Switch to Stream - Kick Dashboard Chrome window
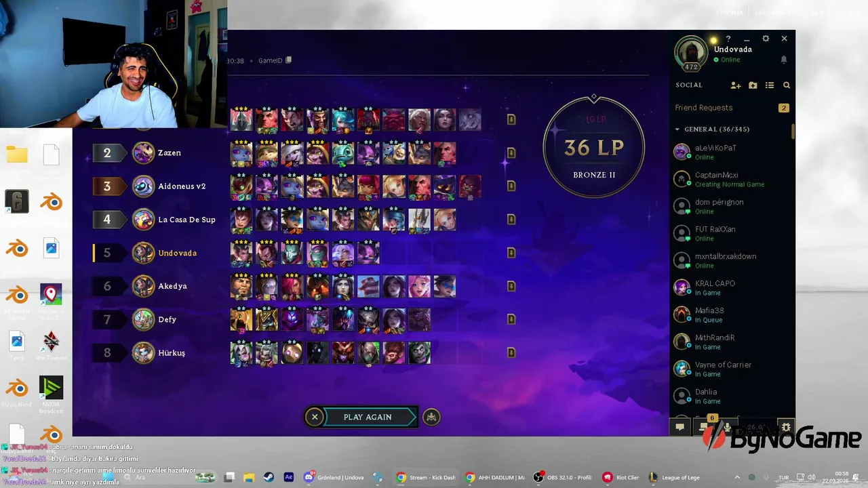 426,477
